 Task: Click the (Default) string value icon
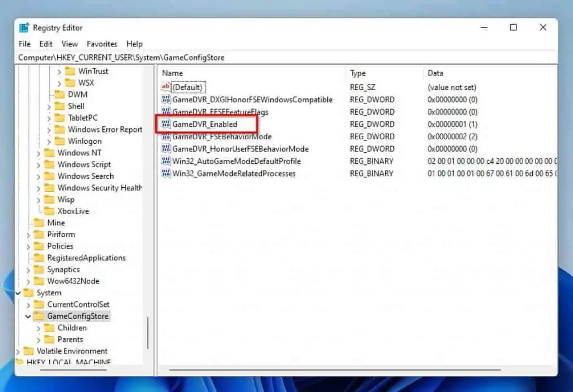click(166, 87)
